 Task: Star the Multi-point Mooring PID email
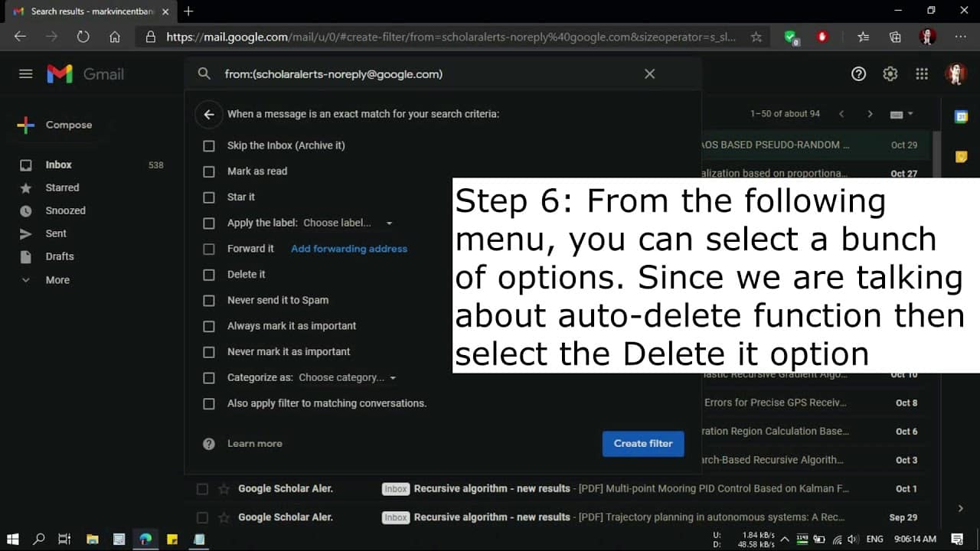tap(224, 489)
